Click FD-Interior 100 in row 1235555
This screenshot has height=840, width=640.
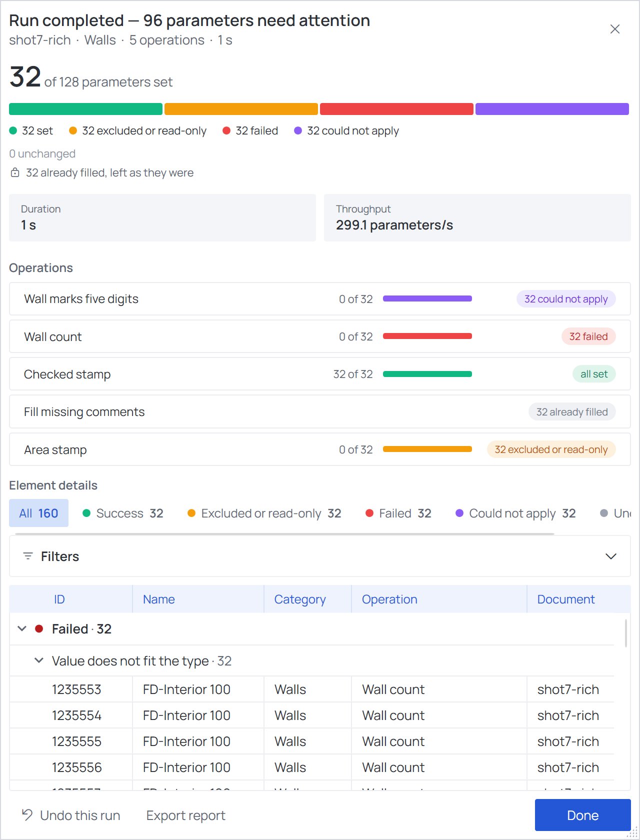tap(186, 741)
